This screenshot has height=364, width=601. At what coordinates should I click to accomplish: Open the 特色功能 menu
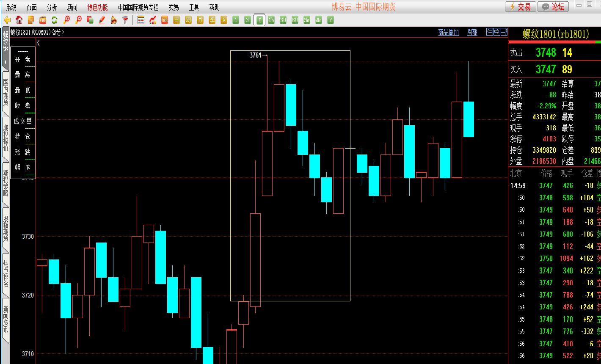[x=97, y=7]
